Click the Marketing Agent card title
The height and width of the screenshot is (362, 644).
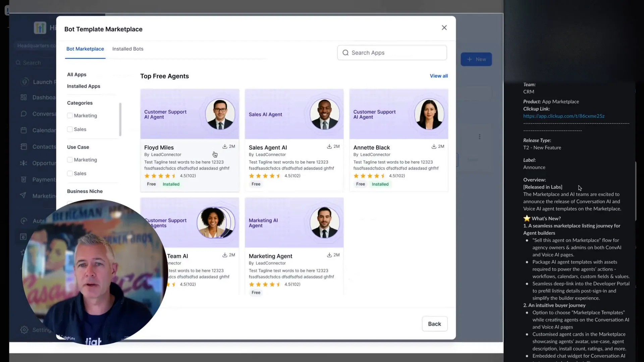pos(270,256)
